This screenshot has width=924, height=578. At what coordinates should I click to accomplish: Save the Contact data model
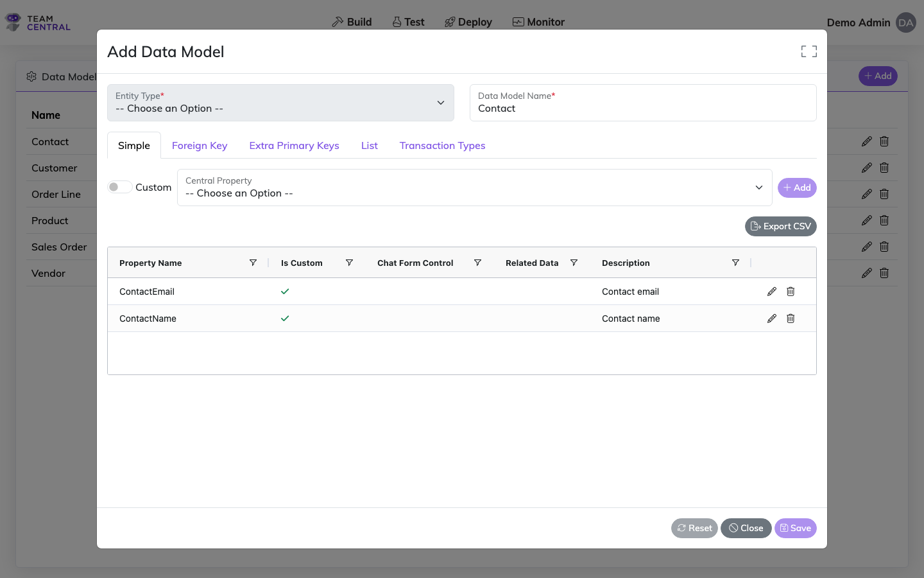click(x=795, y=528)
